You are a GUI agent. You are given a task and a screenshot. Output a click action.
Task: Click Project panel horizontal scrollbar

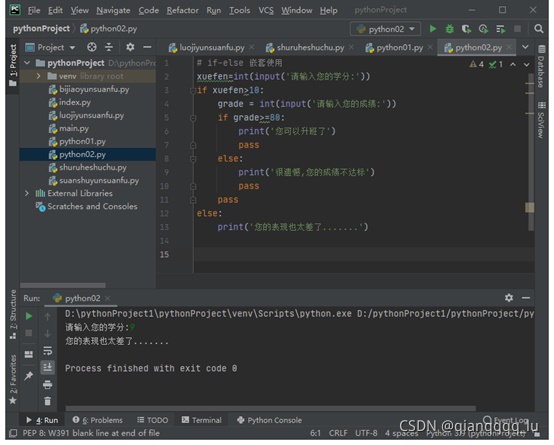coord(63,285)
